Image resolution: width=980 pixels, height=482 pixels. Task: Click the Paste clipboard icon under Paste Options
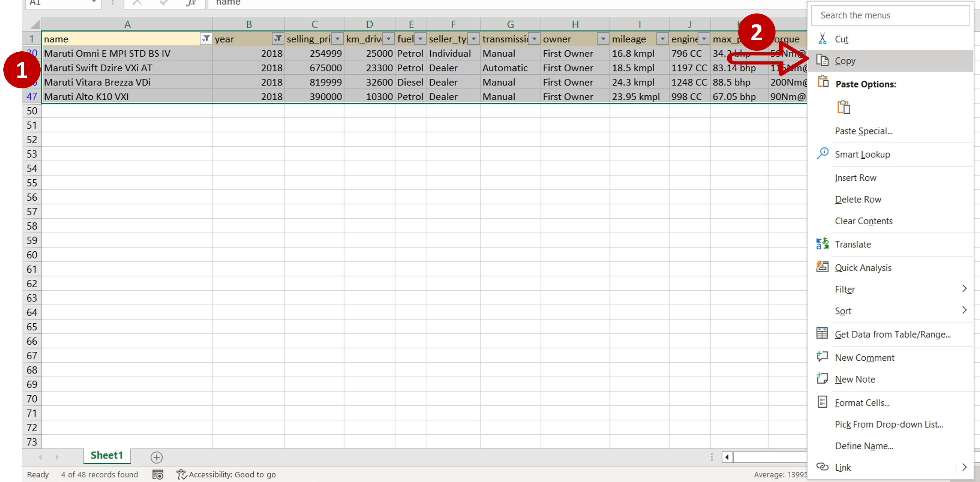click(843, 107)
